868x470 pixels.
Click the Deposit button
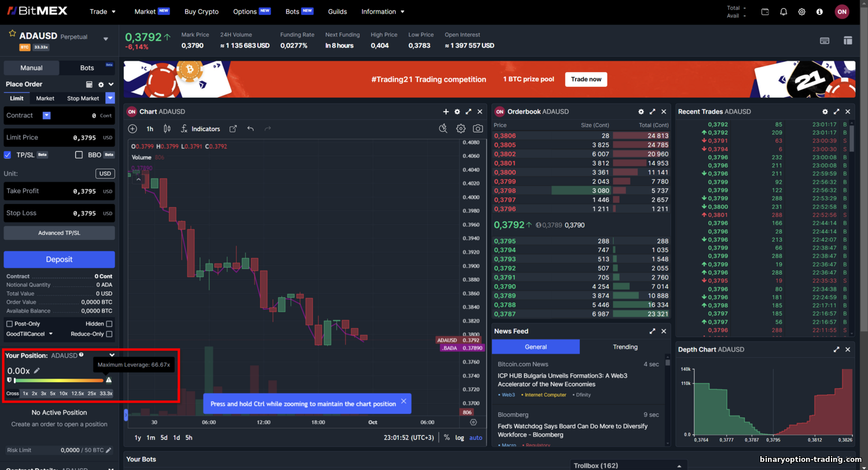pyautogui.click(x=59, y=260)
